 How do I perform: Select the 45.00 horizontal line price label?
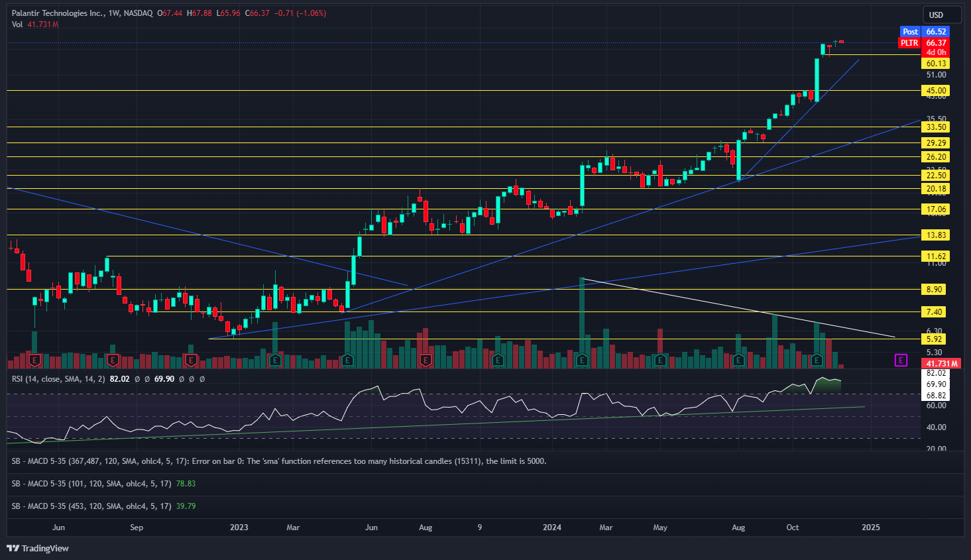coord(936,91)
